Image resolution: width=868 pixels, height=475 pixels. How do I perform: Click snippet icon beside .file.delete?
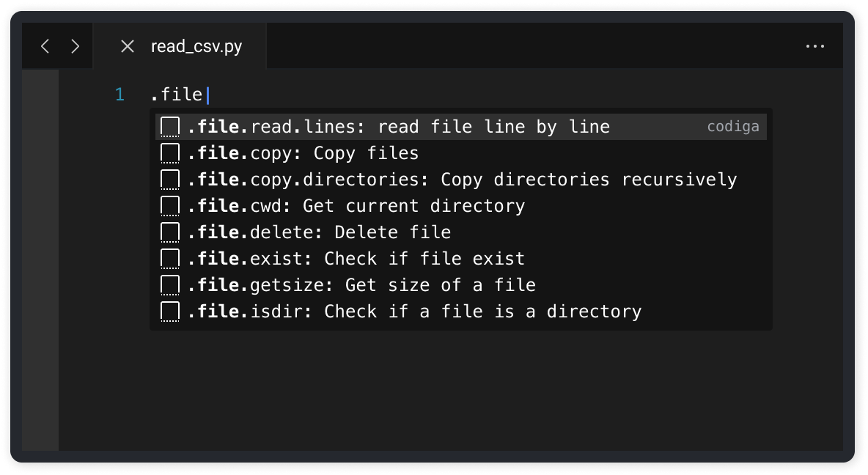pos(170,232)
